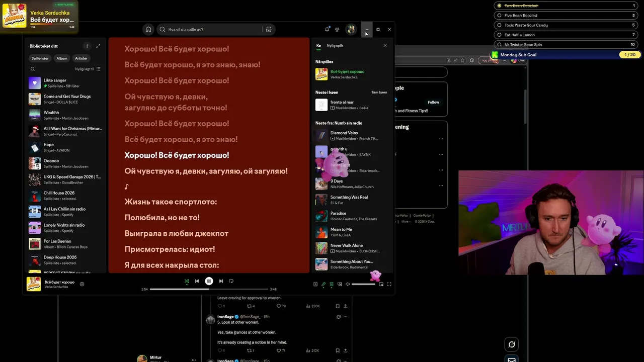
Task: Open Deep House 2026 playlist
Action: pyautogui.click(x=65, y=260)
